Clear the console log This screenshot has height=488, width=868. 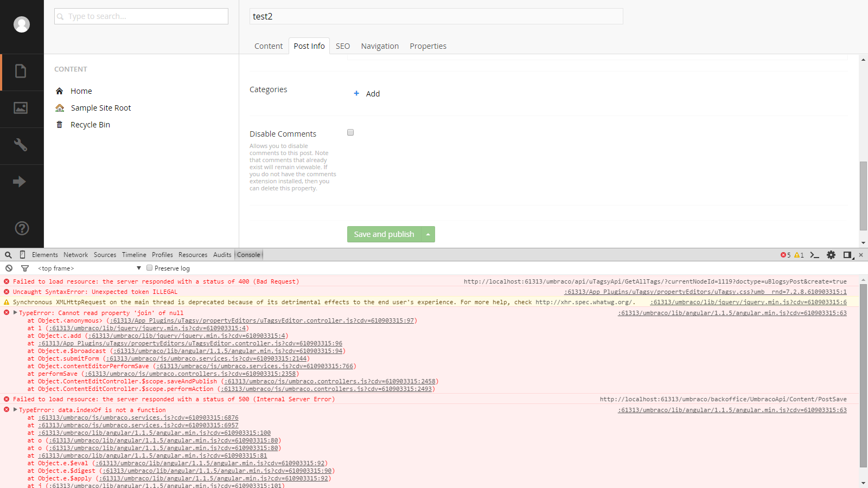[x=9, y=268]
